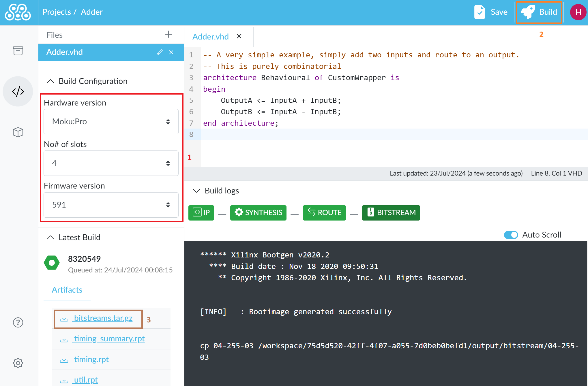
Task: Select the Hardware version dropdown
Action: pyautogui.click(x=110, y=121)
